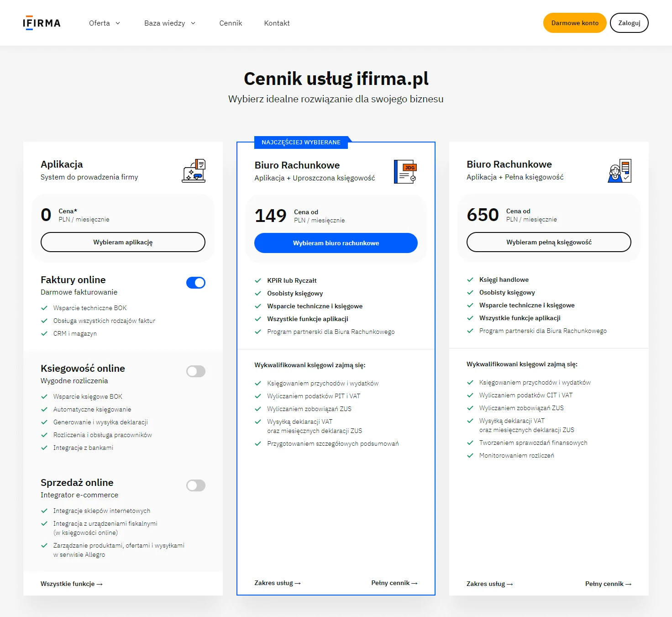The width and height of the screenshot is (672, 617).
Task: Click the Darmowe konto button
Action: coord(575,23)
